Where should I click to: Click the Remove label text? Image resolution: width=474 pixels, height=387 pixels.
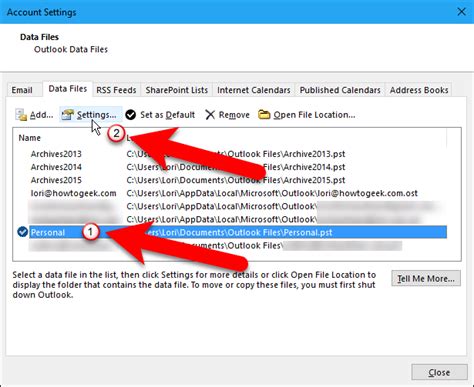pyautogui.click(x=234, y=115)
